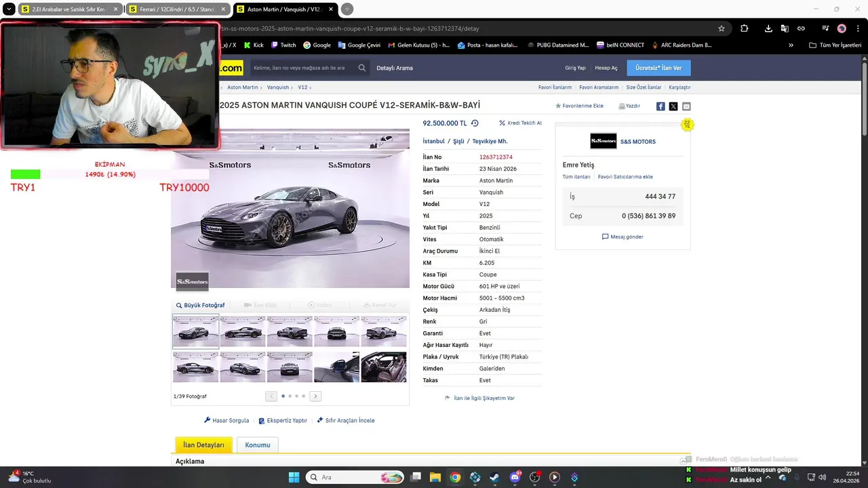Click the translate page icon in toolbar
This screenshot has height=488, width=868.
785,28
